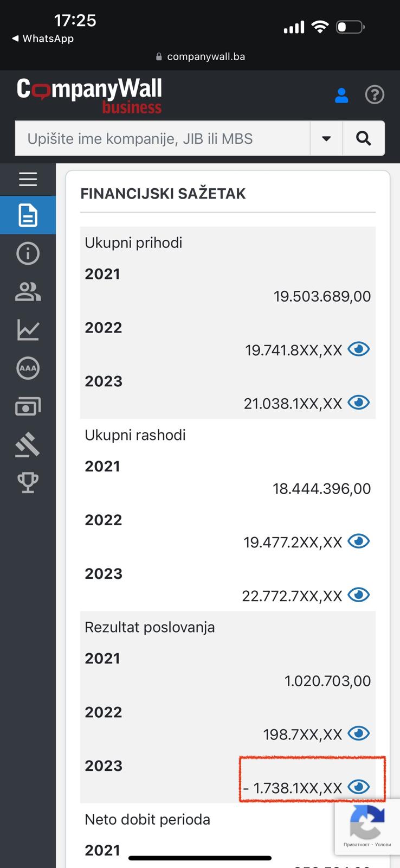The image size is (400, 868).
Task: Return to WhatsApp via back link
Action: click(x=42, y=39)
